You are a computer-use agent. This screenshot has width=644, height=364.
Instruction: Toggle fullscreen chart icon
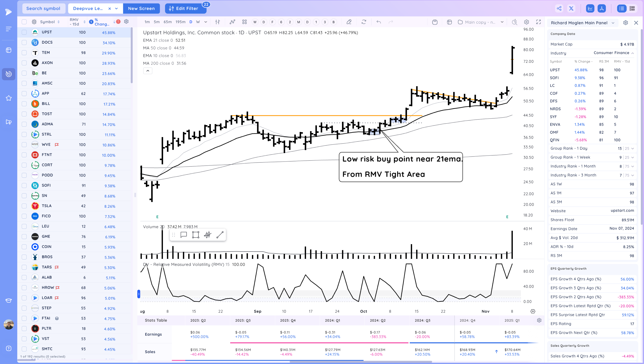coord(538,22)
